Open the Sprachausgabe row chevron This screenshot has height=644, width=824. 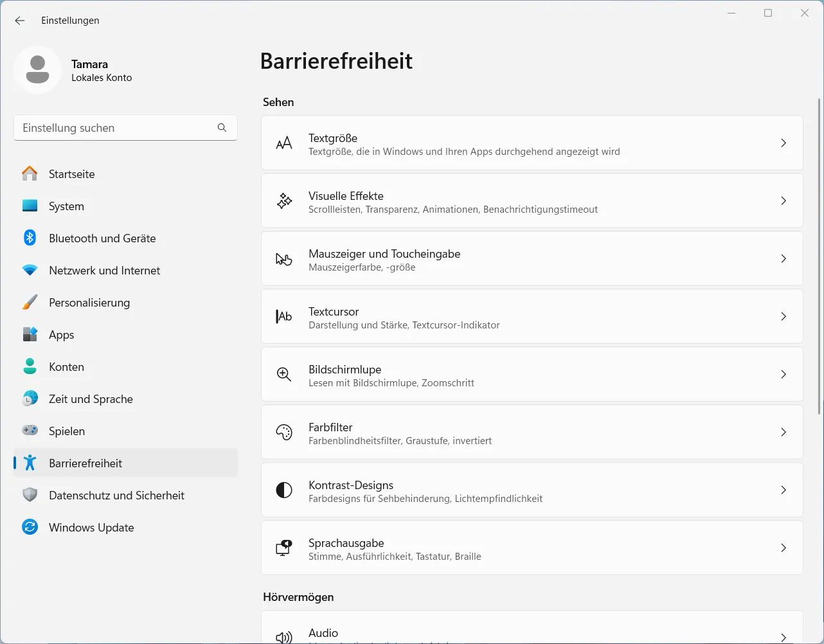784,548
